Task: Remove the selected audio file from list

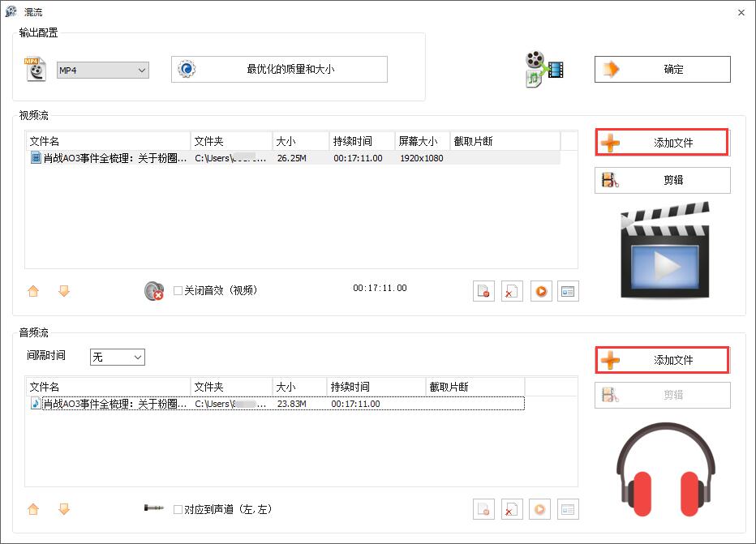Action: click(x=483, y=509)
